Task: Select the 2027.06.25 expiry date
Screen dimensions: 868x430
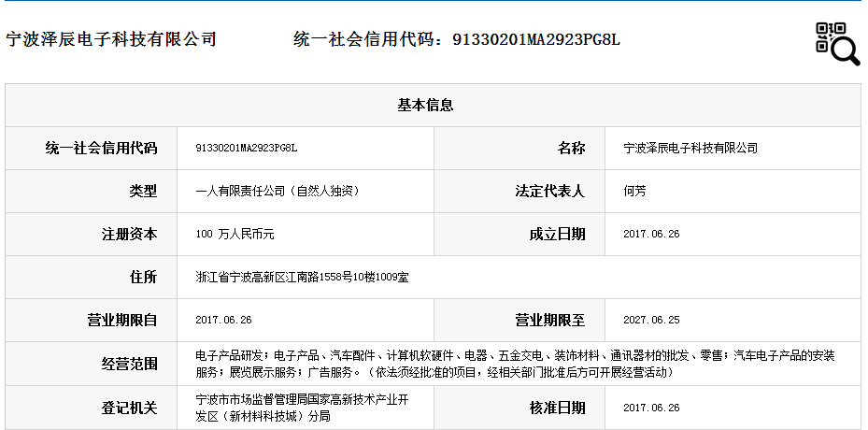Action: [x=651, y=321]
